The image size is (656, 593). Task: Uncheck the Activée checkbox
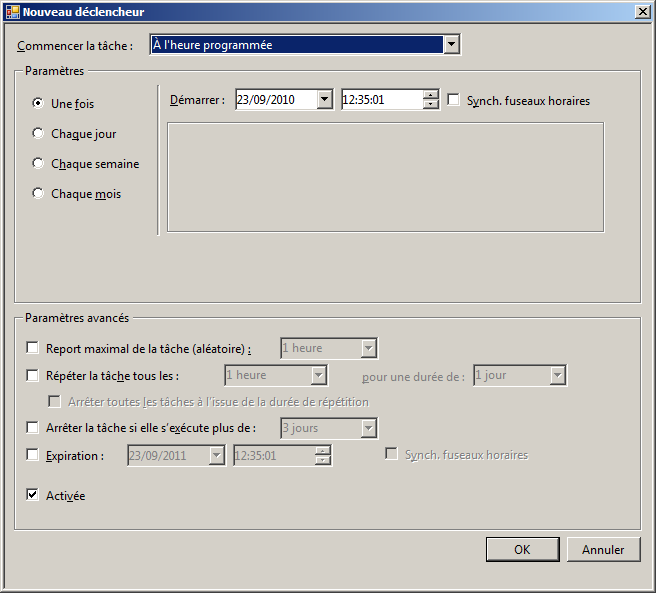33,495
